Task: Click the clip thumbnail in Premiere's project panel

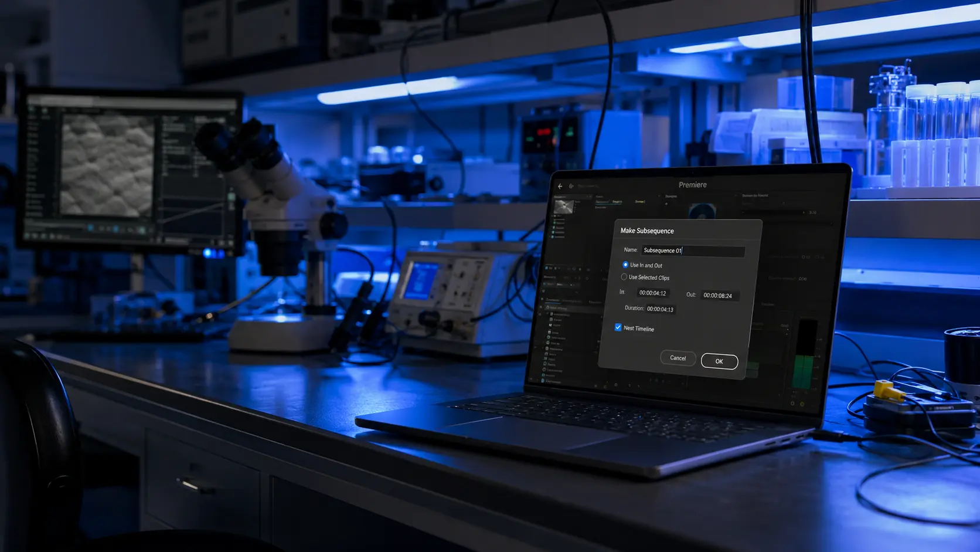Action: pos(564,206)
